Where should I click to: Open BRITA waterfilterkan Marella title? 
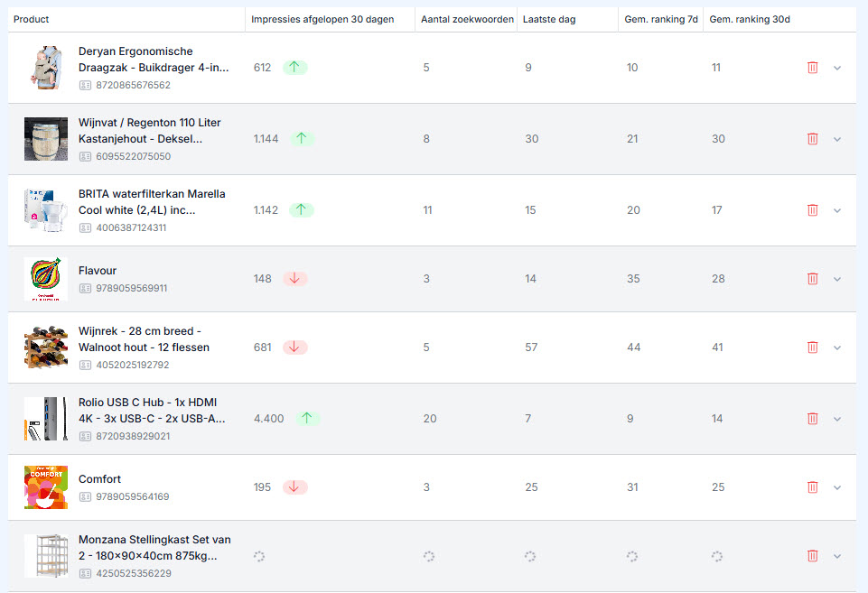(152, 202)
